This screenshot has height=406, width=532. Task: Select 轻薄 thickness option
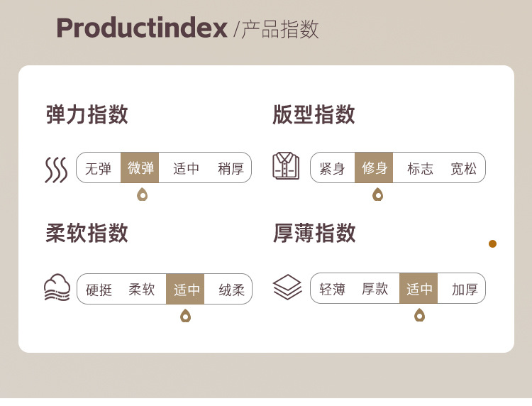click(332, 289)
